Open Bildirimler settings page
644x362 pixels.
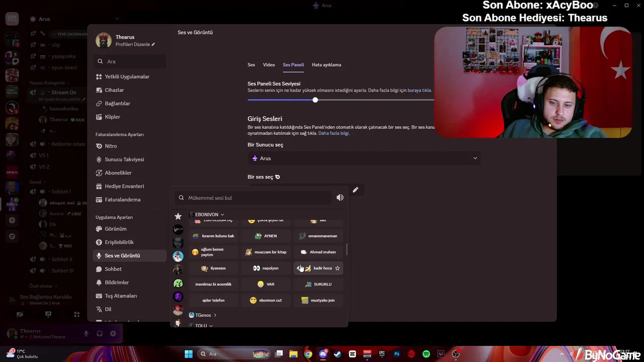click(x=130, y=283)
